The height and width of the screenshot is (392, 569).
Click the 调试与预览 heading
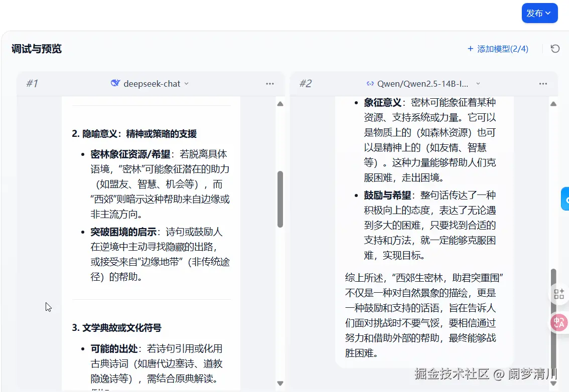point(36,49)
